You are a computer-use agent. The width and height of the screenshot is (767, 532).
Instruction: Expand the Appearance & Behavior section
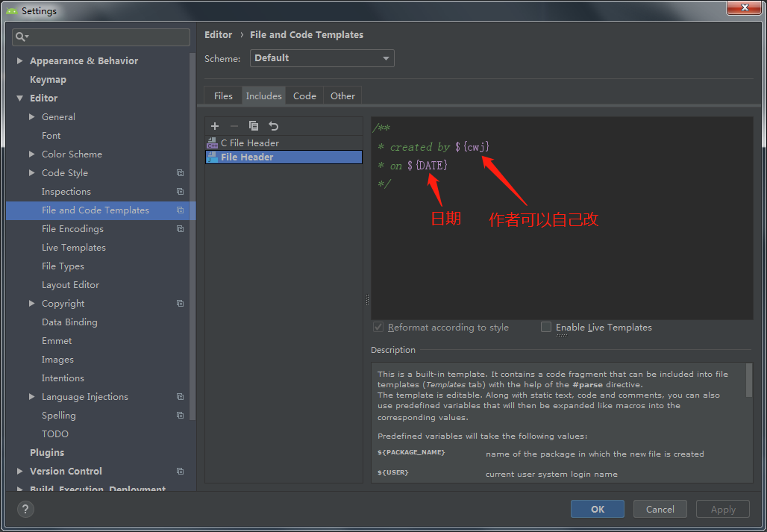point(19,60)
